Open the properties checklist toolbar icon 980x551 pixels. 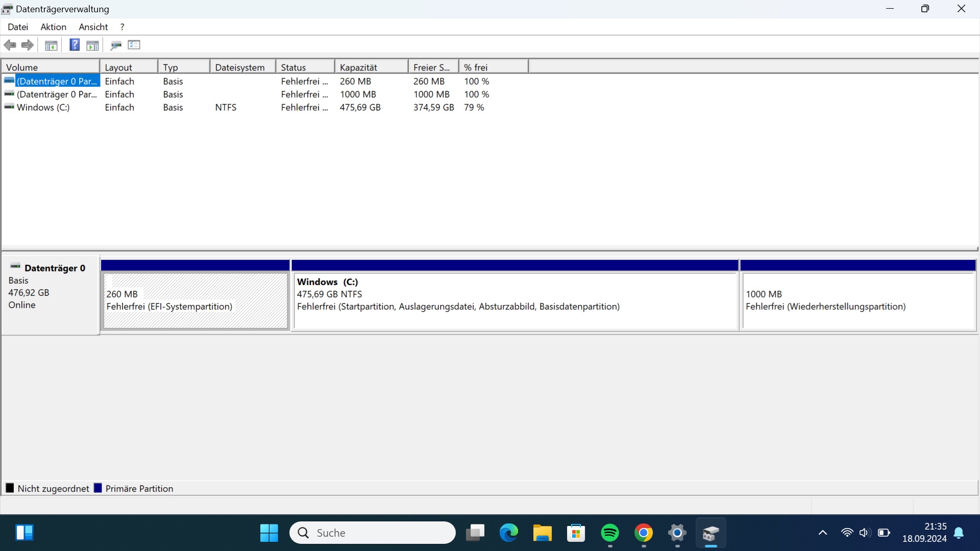134,45
